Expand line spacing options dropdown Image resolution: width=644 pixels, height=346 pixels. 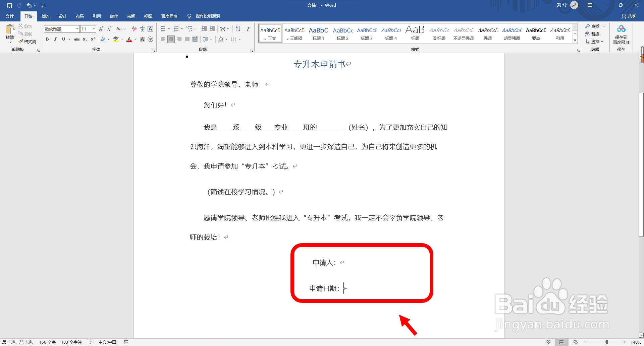[x=211, y=39]
